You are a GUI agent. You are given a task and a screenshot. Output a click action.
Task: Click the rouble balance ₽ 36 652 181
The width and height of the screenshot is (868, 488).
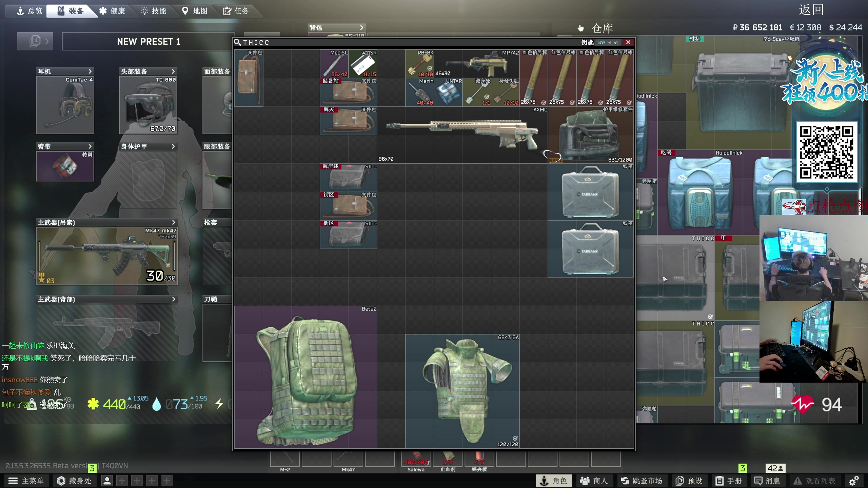[757, 27]
